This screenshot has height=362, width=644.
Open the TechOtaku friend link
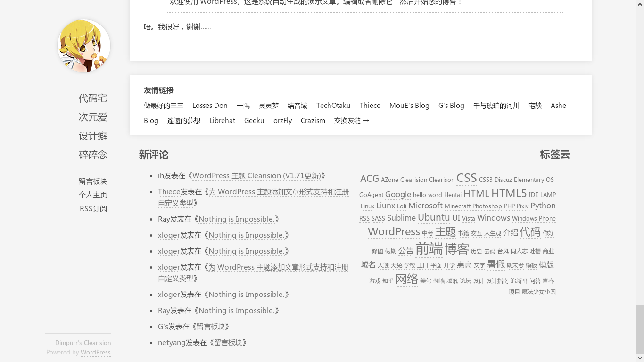point(333,106)
